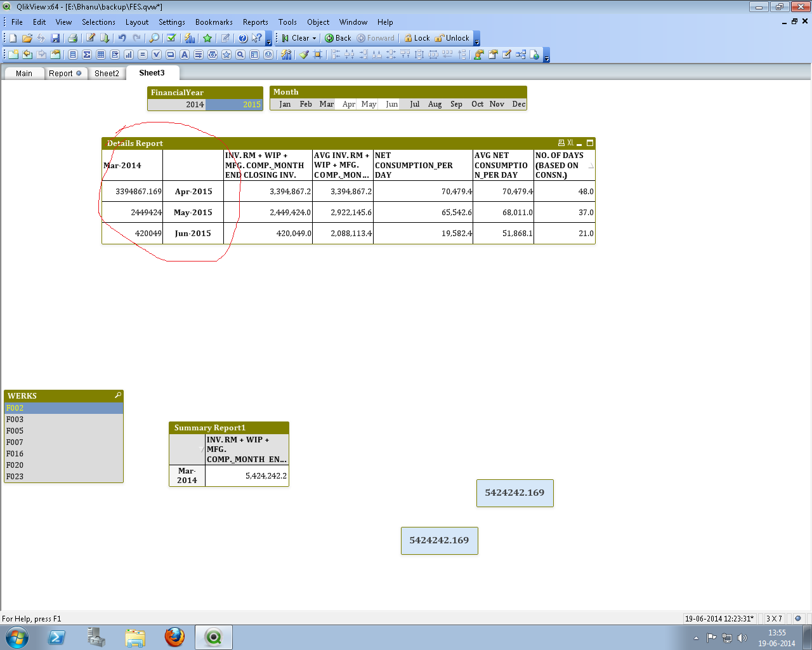
Task: Send Details Report to Excel via XL
Action: [x=570, y=143]
